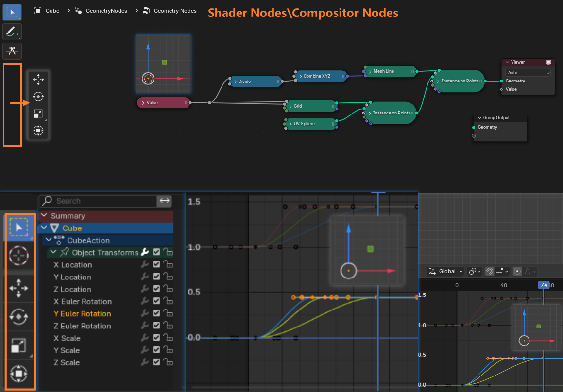Toggle the snap magnet button

[x=489, y=272]
